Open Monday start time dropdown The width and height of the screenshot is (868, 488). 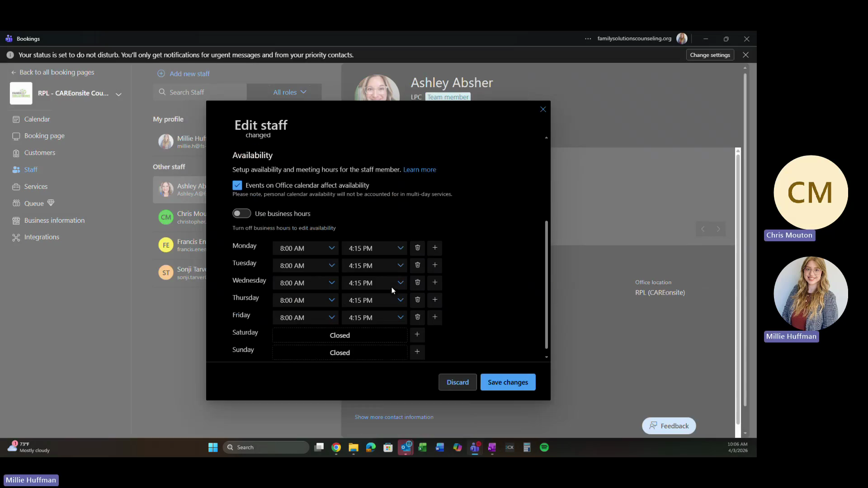click(x=306, y=248)
